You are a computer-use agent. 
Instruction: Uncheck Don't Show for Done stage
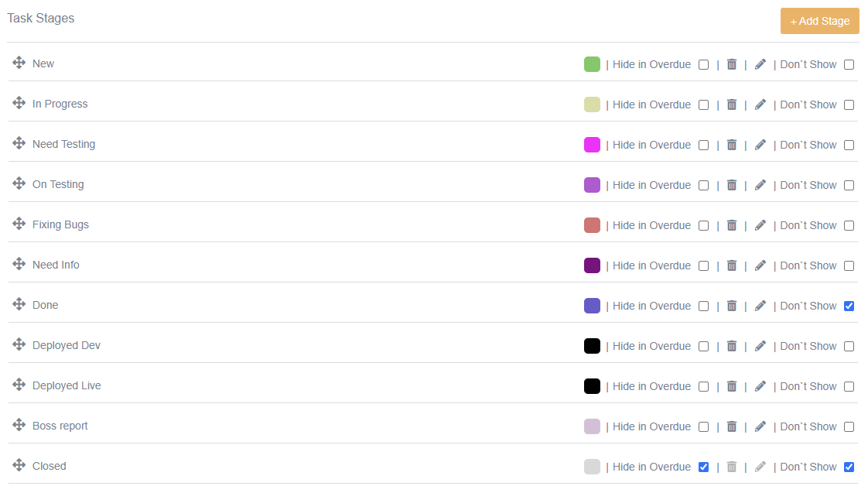tap(849, 306)
